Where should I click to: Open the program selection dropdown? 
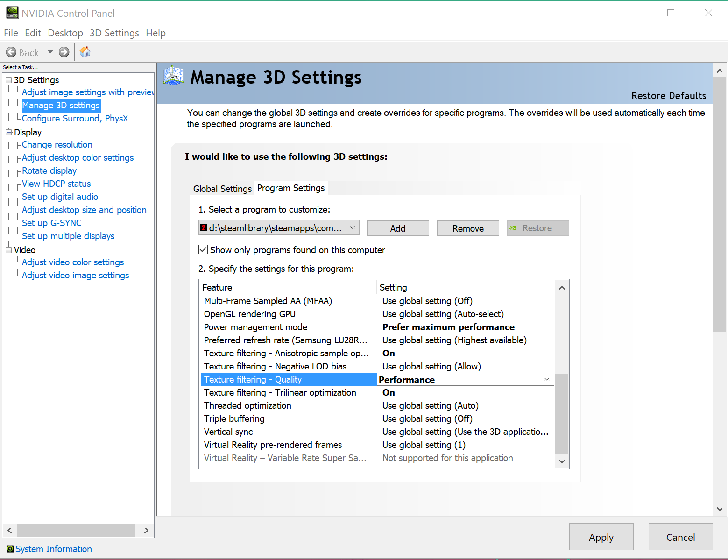(279, 228)
